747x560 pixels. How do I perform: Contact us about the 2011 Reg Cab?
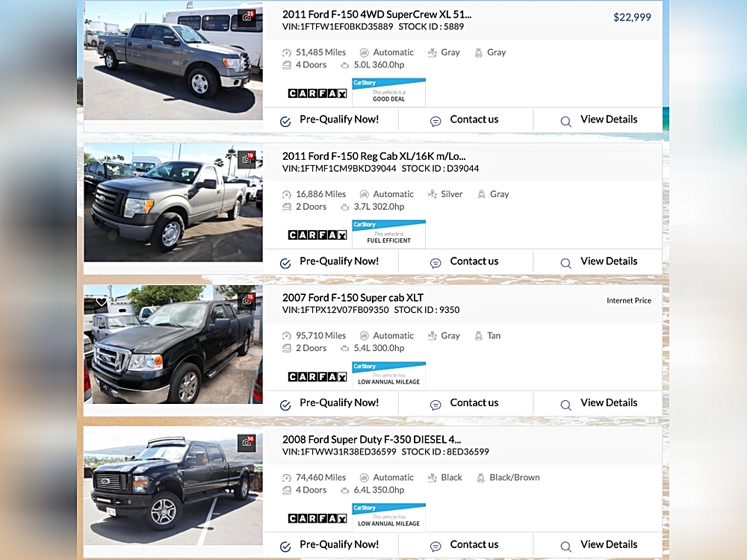[465, 261]
